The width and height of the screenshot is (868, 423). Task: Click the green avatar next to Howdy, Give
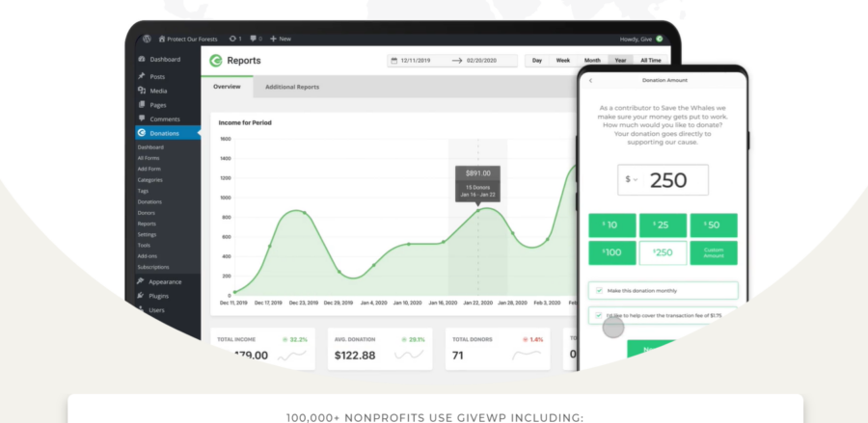click(660, 39)
